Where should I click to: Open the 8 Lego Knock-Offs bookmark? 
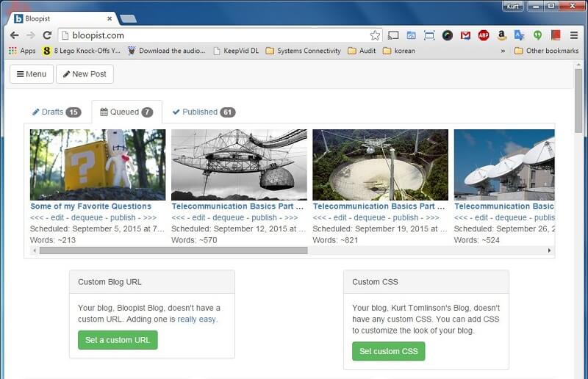(82, 51)
